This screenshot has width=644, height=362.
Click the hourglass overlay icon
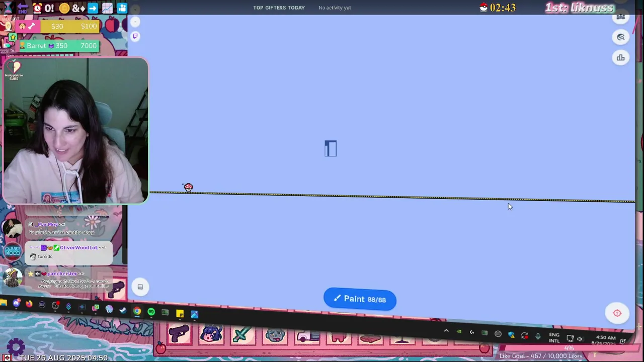point(8,7)
